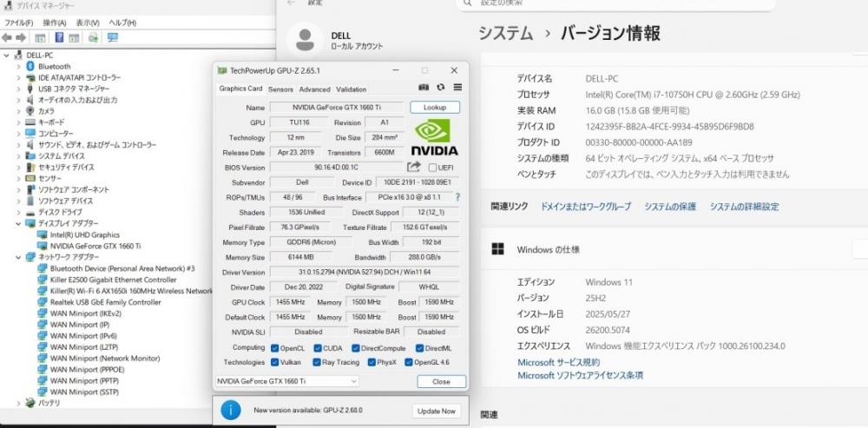Collapse the ネットワーク アダプター tree node
868x428 pixels.
click(18, 258)
